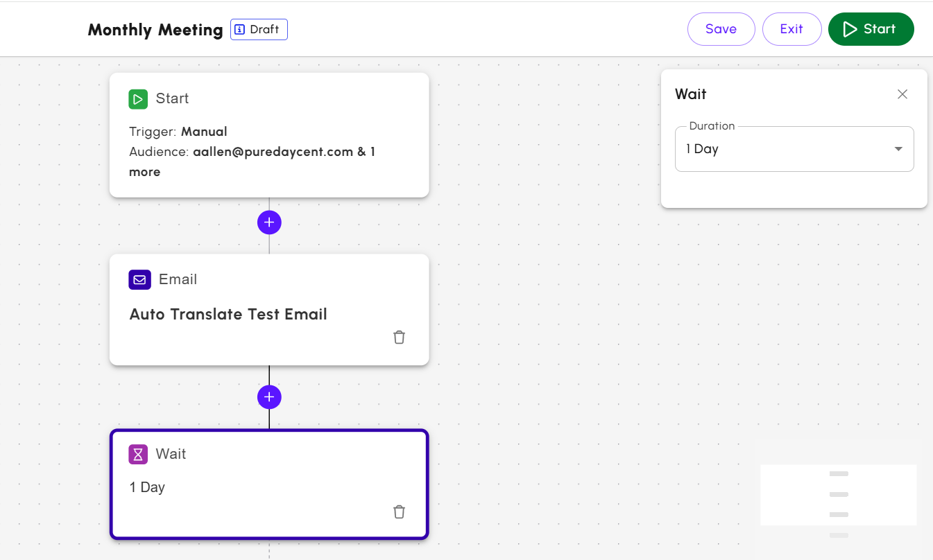Image resolution: width=933 pixels, height=560 pixels.
Task: Save the Monthly Meeting workflow
Action: [721, 29]
